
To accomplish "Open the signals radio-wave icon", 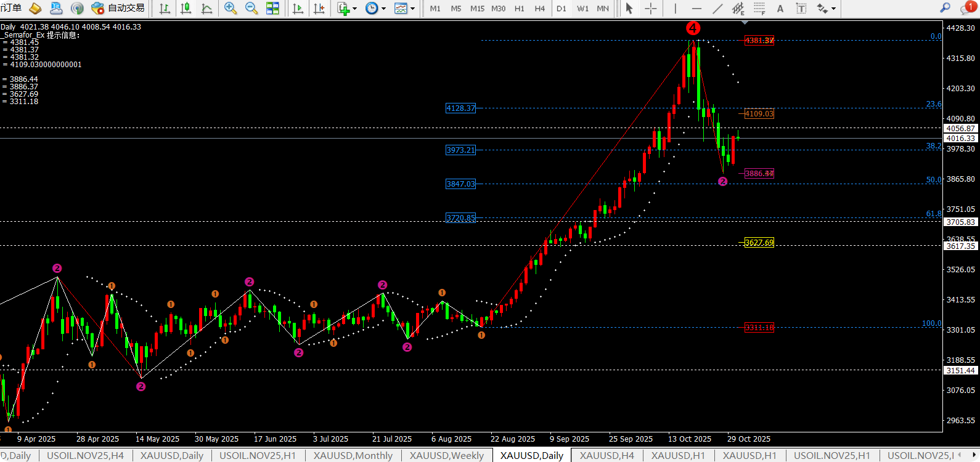I will click(77, 8).
